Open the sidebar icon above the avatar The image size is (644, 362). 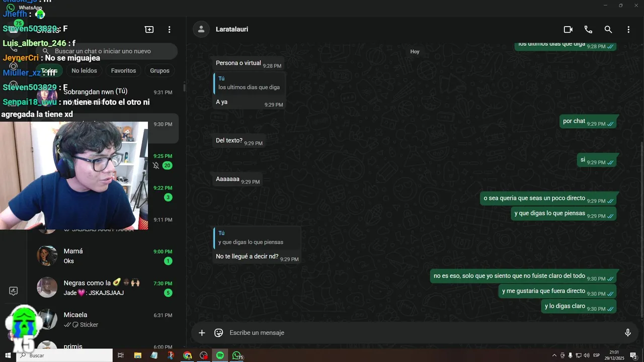(x=14, y=291)
